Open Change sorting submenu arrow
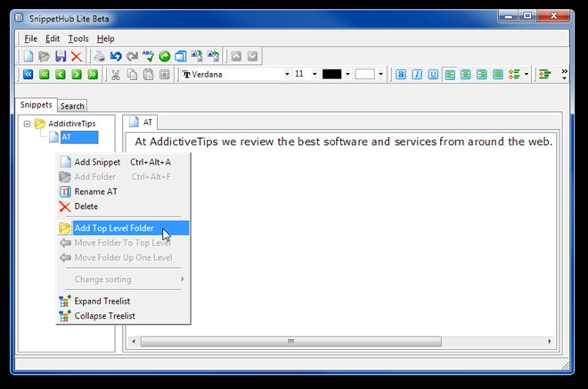 click(x=183, y=280)
